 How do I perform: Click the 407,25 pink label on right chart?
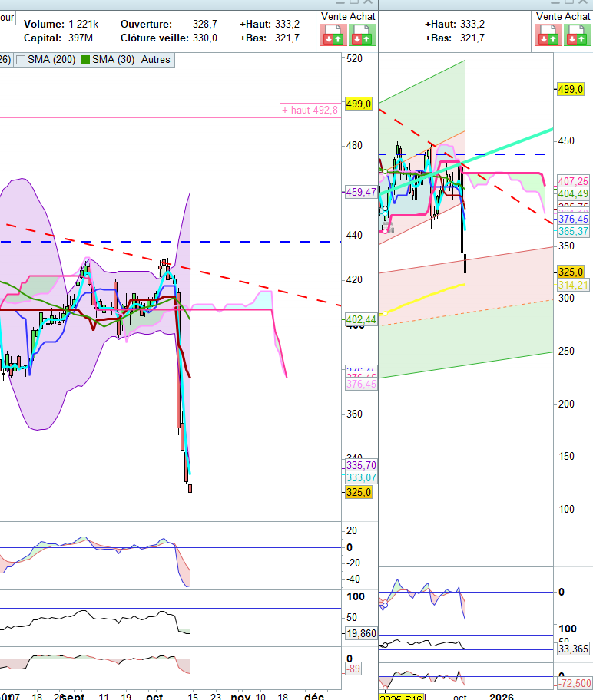coord(573,181)
